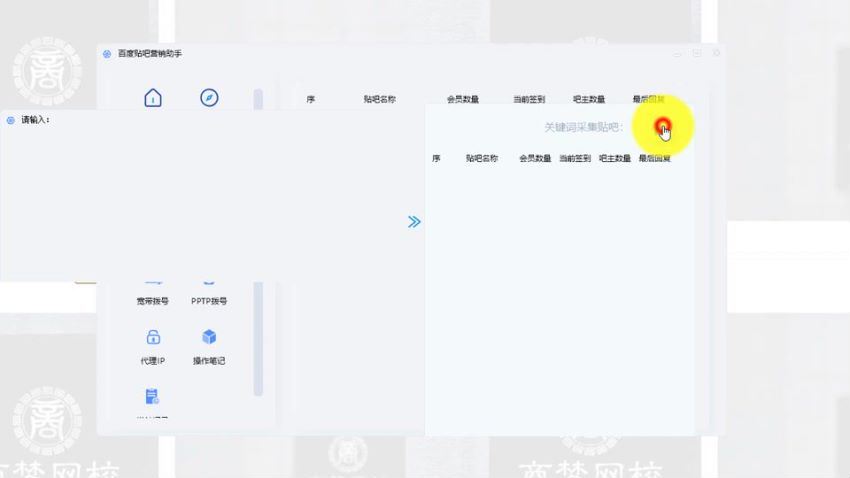Open the 操作笔记 cube icon
The width and height of the screenshot is (850, 478).
tap(209, 337)
